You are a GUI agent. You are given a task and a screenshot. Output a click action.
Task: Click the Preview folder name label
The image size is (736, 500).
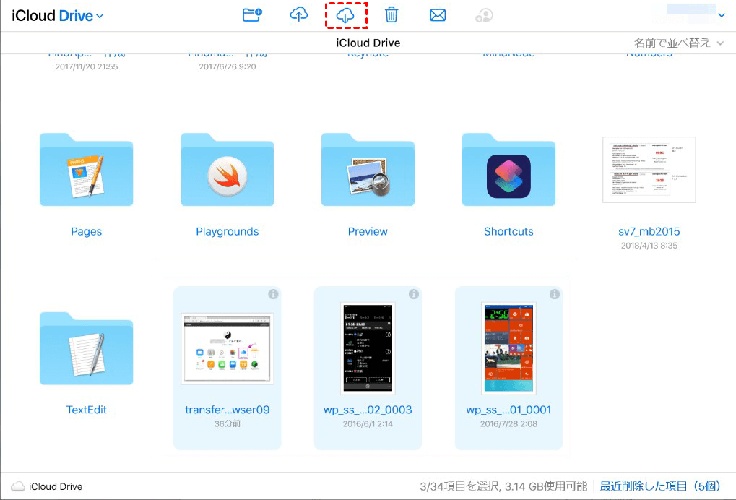point(368,231)
